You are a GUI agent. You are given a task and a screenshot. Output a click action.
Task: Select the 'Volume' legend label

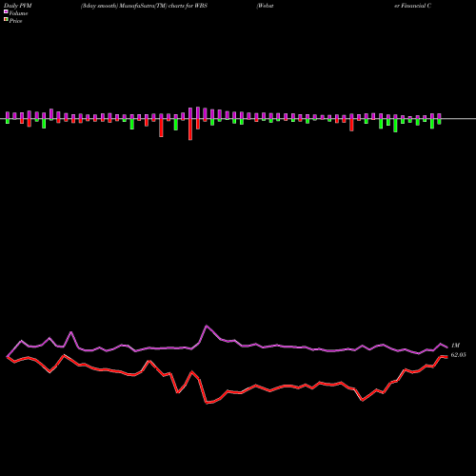[x=18, y=13]
